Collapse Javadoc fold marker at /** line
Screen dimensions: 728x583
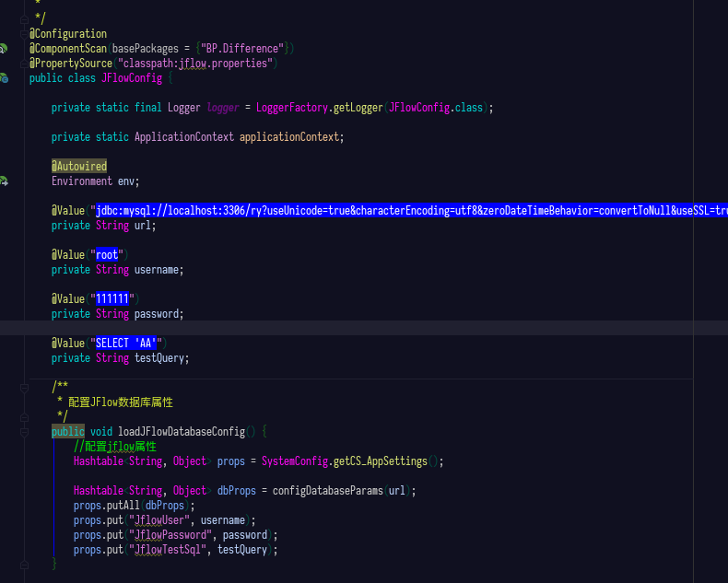pos(24,388)
